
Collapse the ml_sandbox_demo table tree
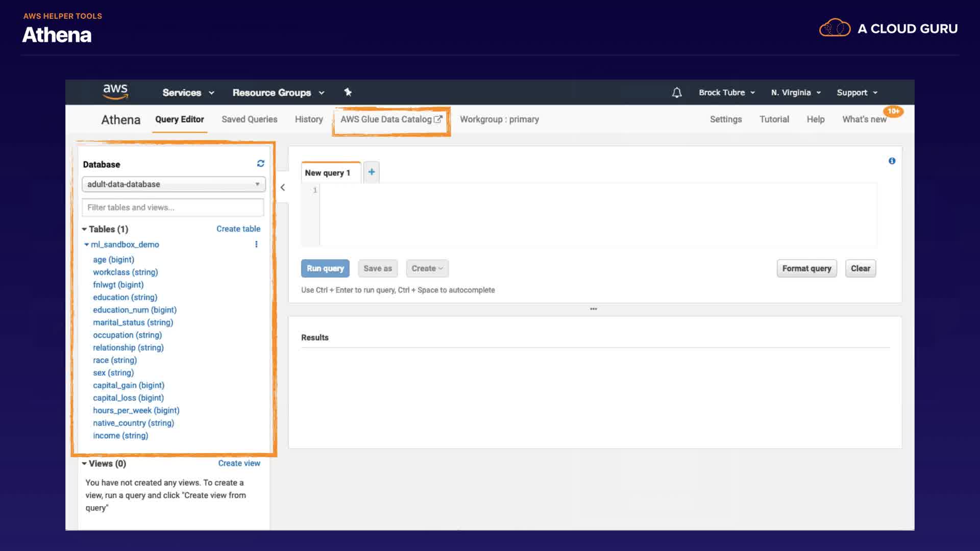pos(87,245)
